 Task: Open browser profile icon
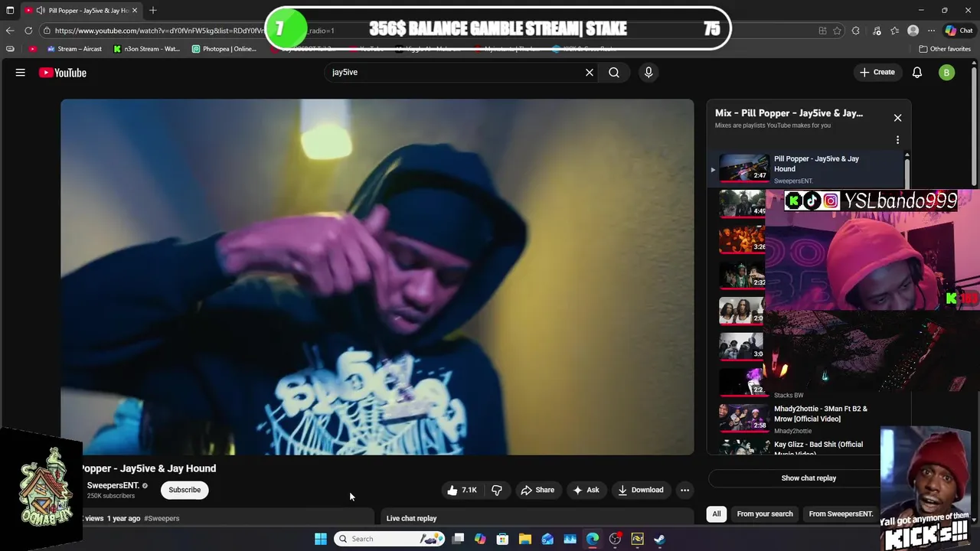[x=913, y=31]
